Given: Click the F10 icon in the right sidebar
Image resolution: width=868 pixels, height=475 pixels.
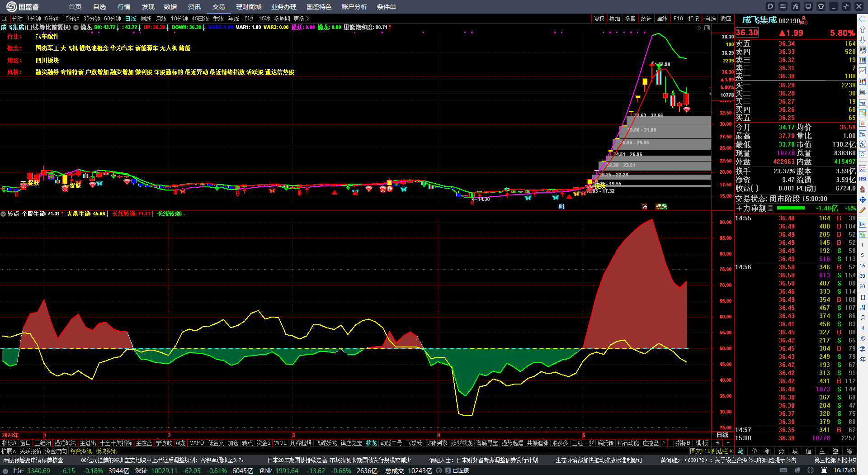Looking at the screenshot, I should point(863,103).
